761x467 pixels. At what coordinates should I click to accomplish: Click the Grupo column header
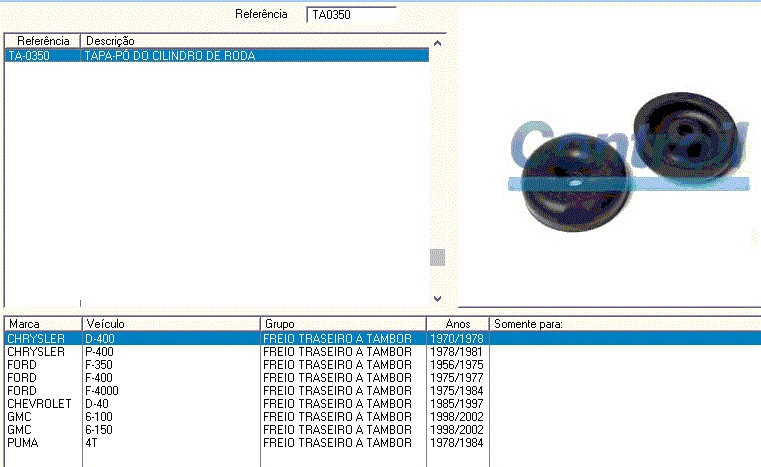[x=343, y=324]
